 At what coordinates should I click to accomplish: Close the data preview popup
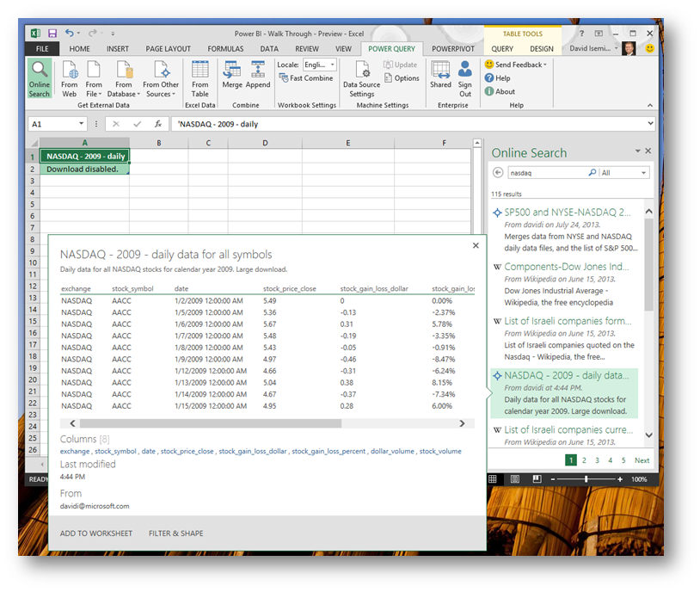pos(476,245)
